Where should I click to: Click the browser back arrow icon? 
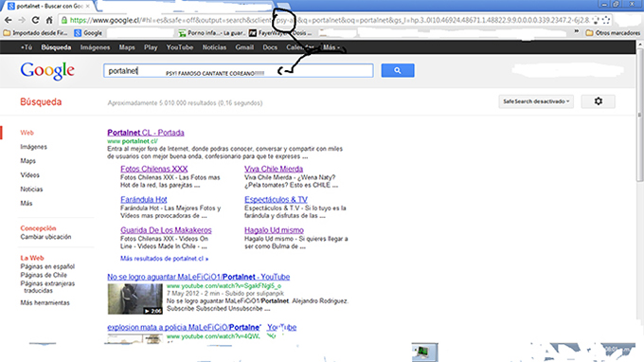click(x=9, y=20)
